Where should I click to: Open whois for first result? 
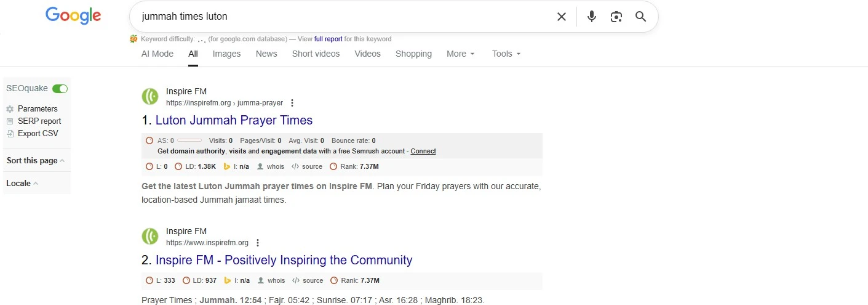point(271,166)
